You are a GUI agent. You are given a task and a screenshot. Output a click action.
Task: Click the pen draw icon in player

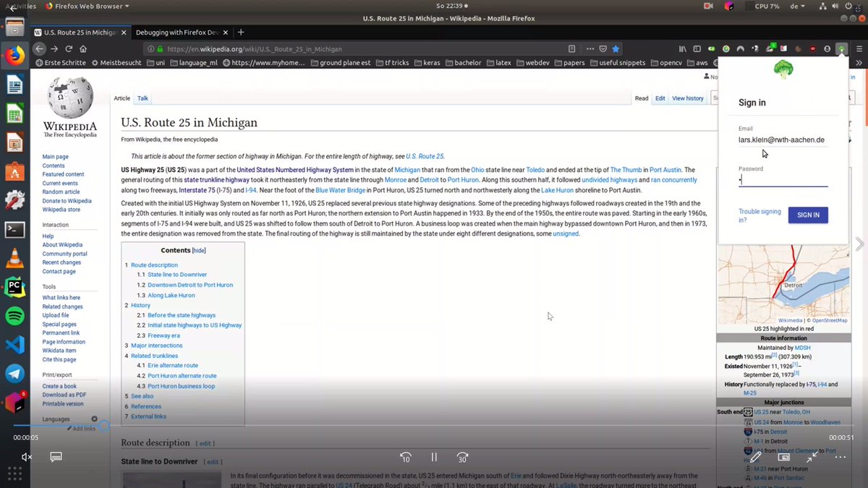(x=755, y=457)
